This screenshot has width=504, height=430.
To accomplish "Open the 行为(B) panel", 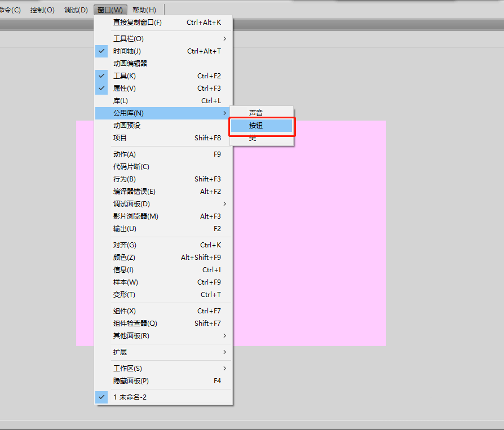I will point(163,179).
